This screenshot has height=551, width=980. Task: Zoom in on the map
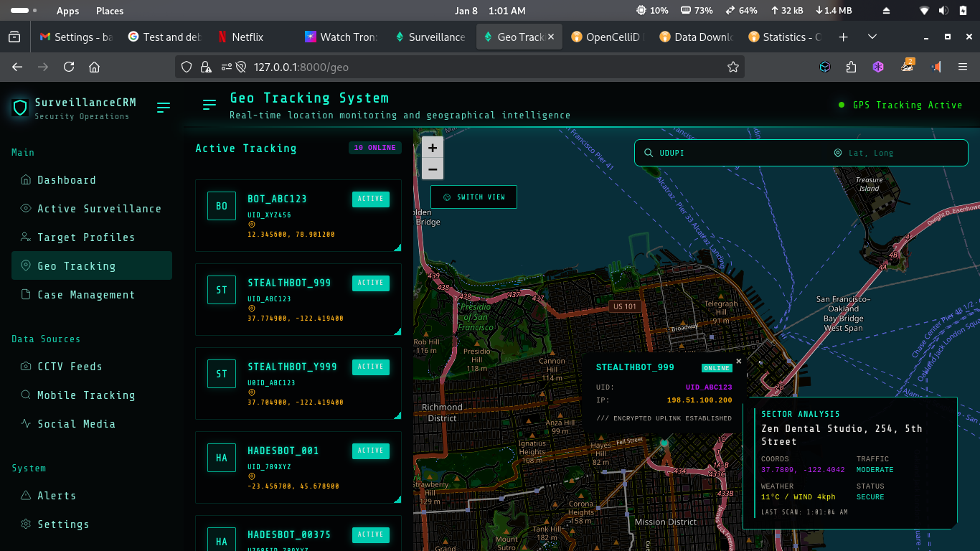433,148
